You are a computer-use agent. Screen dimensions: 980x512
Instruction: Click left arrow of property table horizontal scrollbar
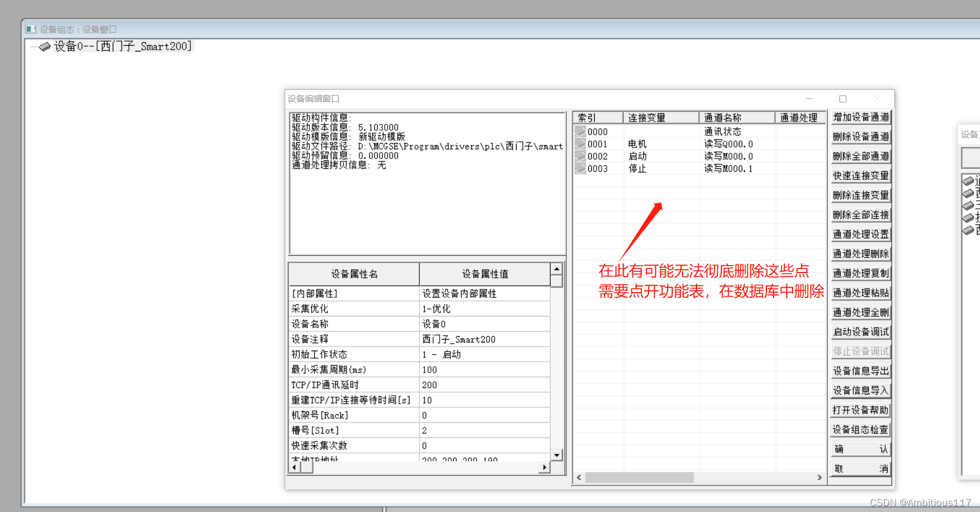(294, 467)
